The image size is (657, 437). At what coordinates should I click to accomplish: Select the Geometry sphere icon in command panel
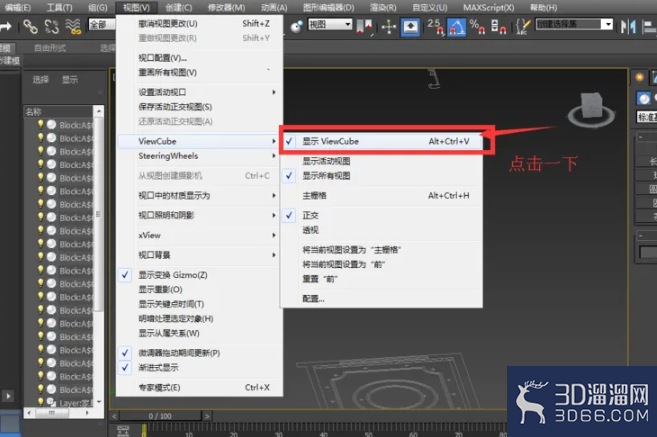click(644, 98)
